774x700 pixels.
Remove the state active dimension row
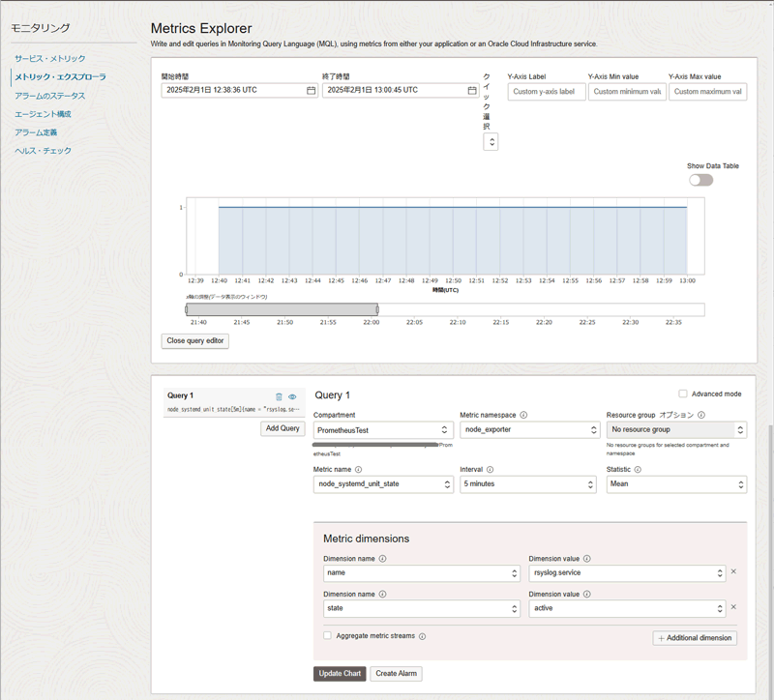click(733, 607)
